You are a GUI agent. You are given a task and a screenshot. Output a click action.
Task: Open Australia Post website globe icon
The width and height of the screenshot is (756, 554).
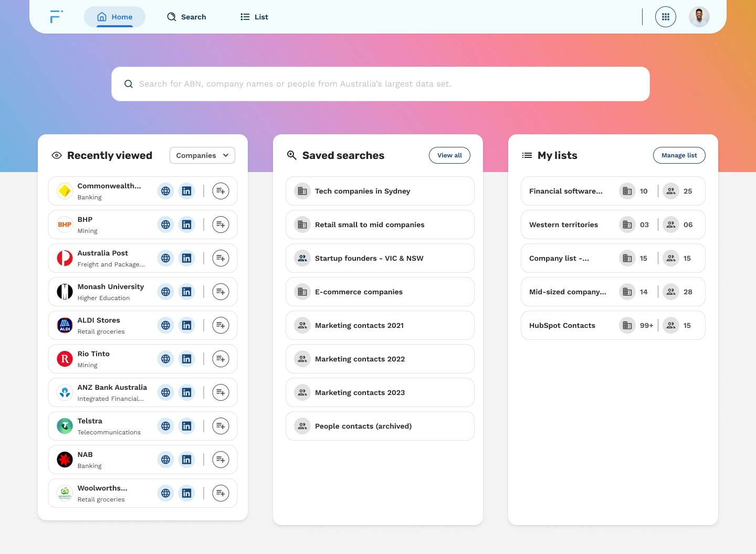point(165,258)
